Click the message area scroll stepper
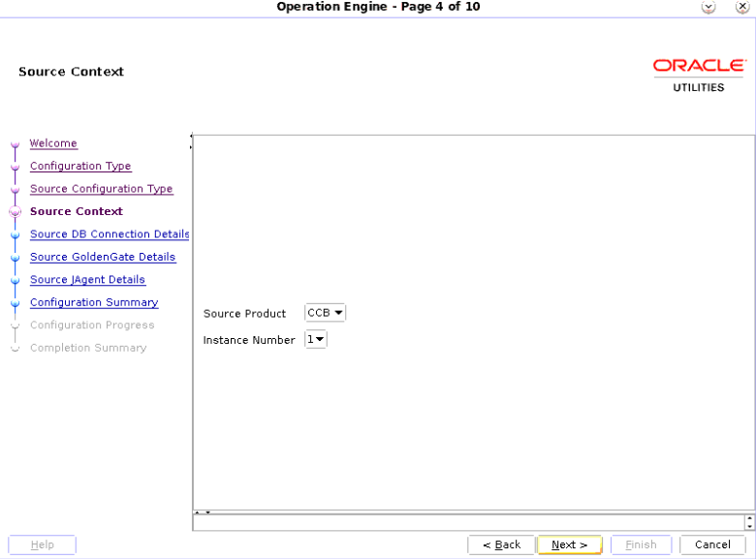This screenshot has width=756, height=559. [x=749, y=522]
